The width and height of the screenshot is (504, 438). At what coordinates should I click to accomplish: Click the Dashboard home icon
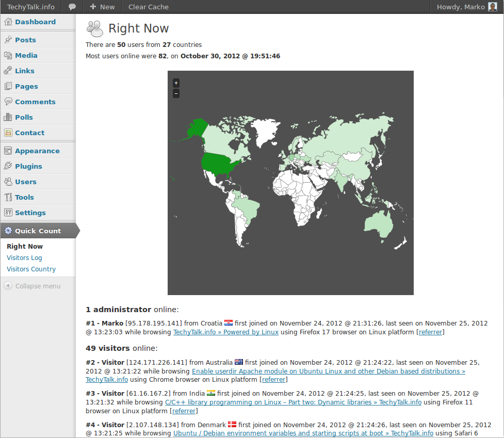(x=8, y=22)
